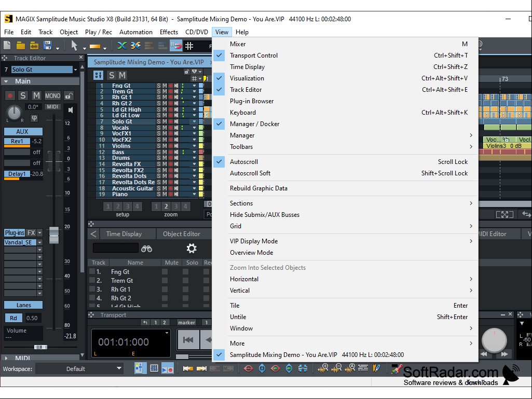Uncheck Visualization in View menu
Viewport: 532px width, 399px height.
[x=345, y=78]
